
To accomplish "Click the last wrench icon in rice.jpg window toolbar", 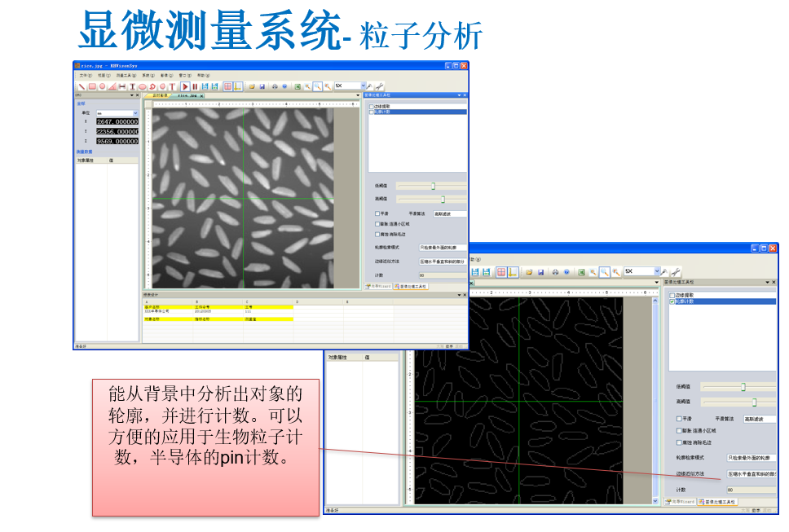I will click(379, 86).
